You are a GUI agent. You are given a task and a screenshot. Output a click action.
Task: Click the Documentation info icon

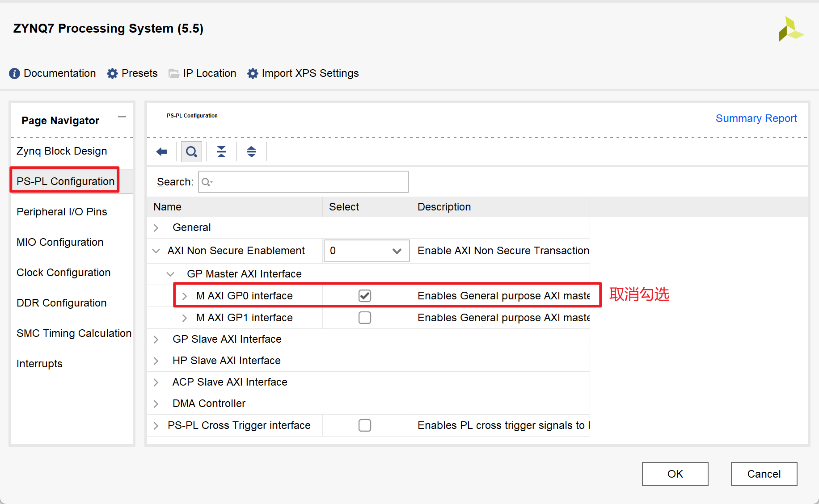click(x=14, y=73)
